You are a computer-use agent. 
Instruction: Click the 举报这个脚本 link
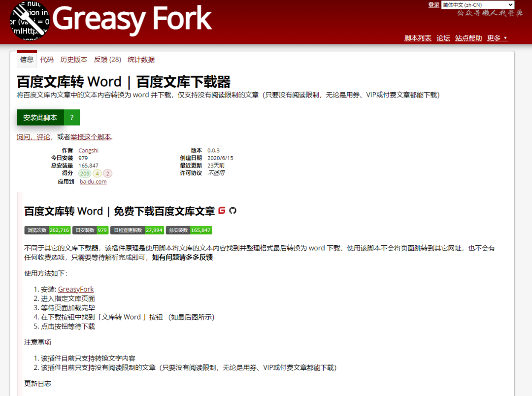pyautogui.click(x=91, y=137)
